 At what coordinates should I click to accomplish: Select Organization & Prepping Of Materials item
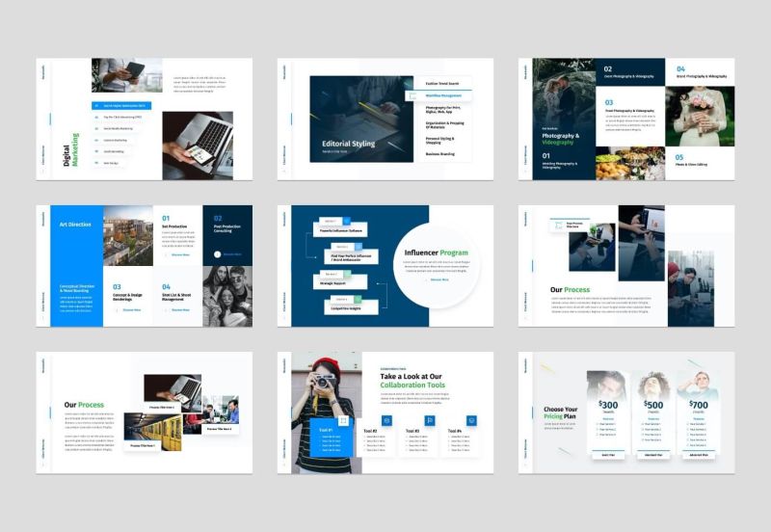[444, 125]
